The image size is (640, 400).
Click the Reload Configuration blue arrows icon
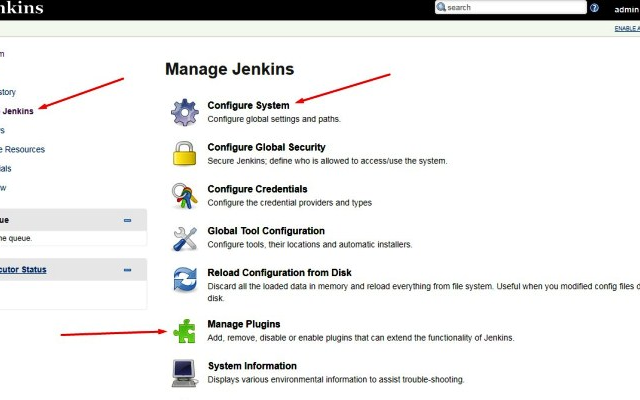[x=185, y=280]
